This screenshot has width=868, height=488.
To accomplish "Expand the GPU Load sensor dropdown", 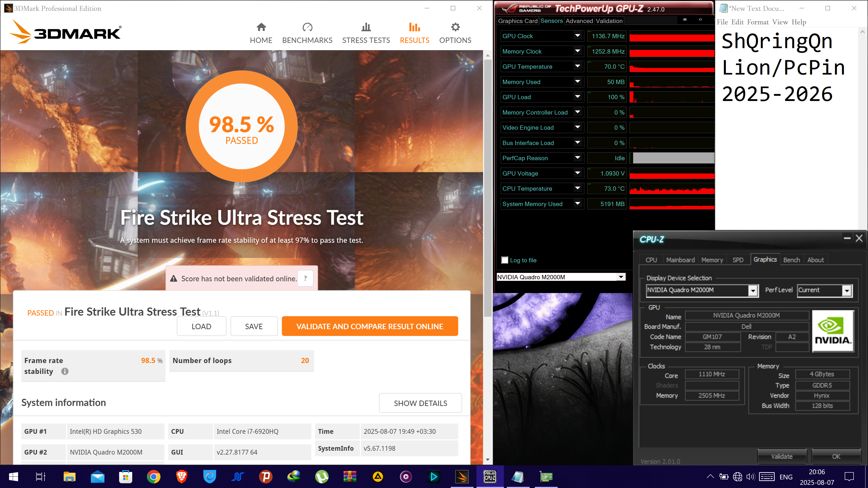I will (x=578, y=97).
